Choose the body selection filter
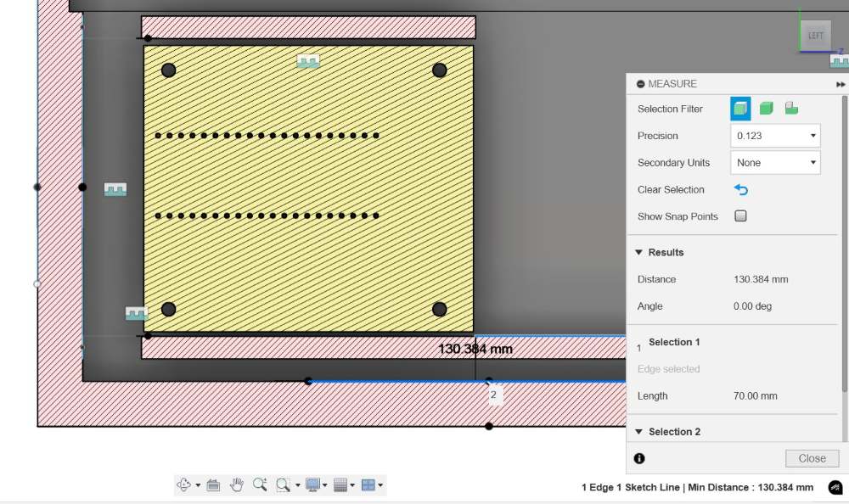Image resolution: width=849 pixels, height=504 pixels. tap(766, 109)
